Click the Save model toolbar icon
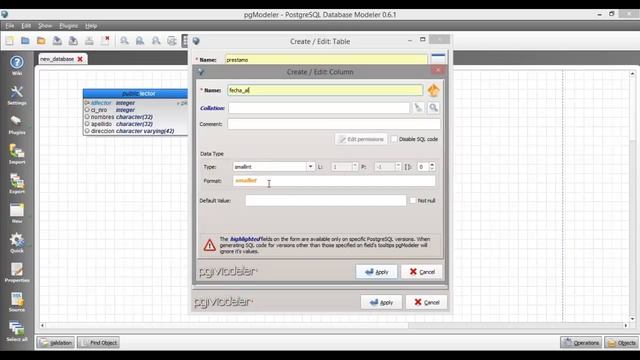 tap(57, 41)
